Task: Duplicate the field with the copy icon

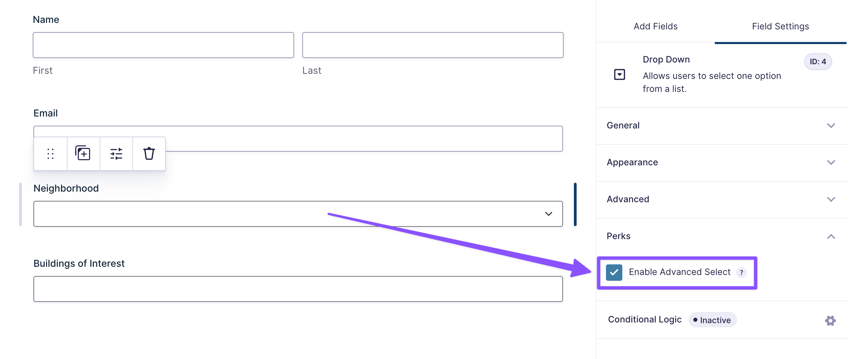Action: [x=83, y=153]
